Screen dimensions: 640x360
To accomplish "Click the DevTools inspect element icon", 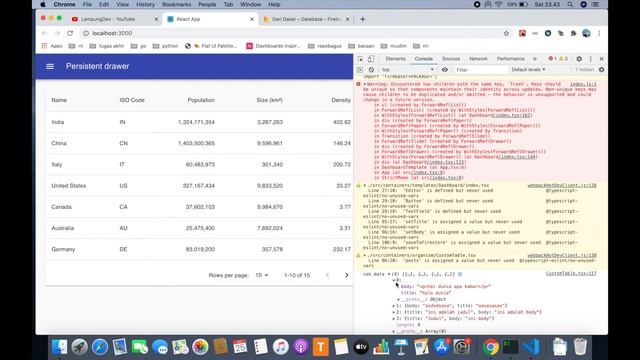I will pyautogui.click(x=360, y=59).
